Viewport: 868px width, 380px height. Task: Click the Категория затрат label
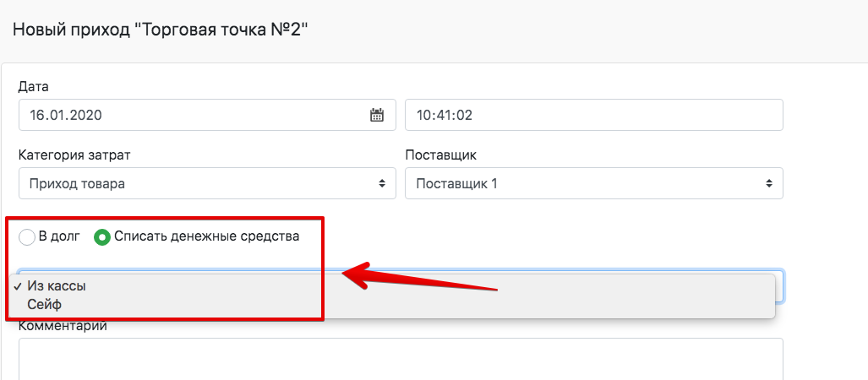(x=74, y=155)
